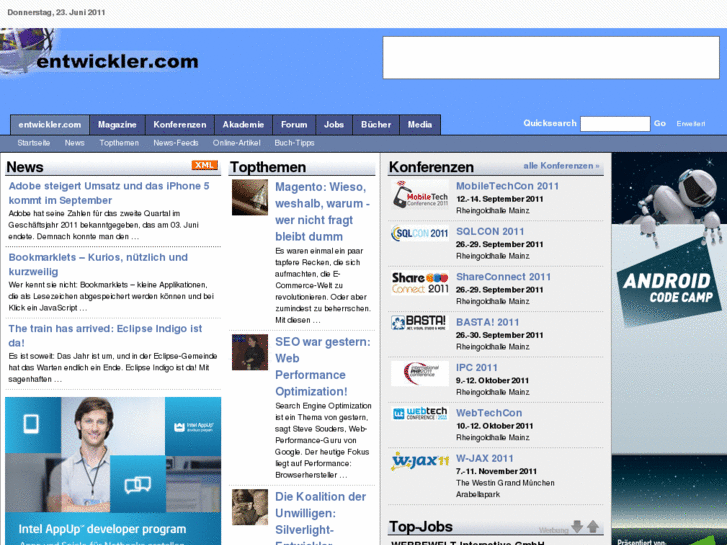Open the Magento article thumbnail

pos(250,198)
